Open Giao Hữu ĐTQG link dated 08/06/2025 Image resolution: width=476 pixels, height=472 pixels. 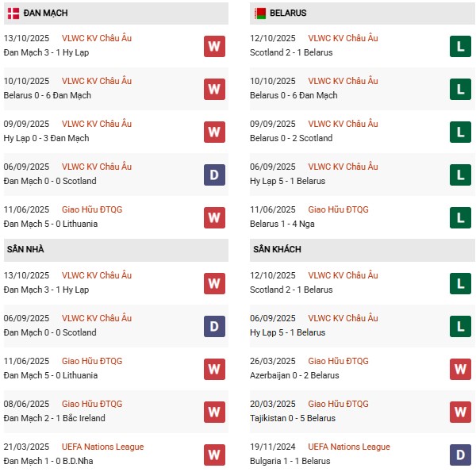(x=92, y=404)
